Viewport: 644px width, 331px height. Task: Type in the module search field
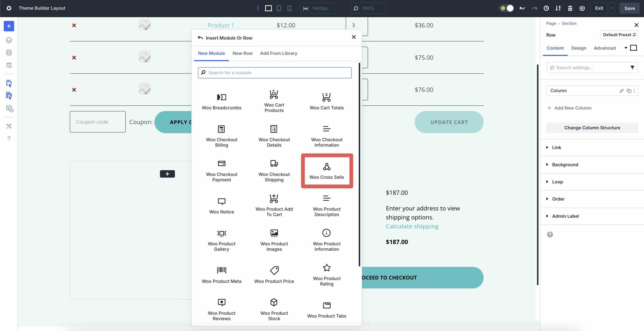[274, 72]
